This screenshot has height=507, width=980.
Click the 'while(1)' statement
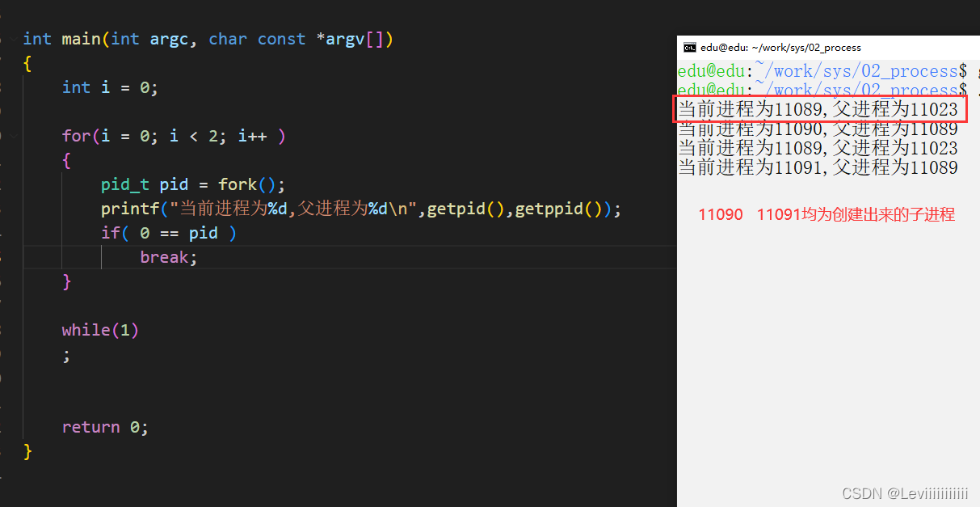pyautogui.click(x=100, y=330)
